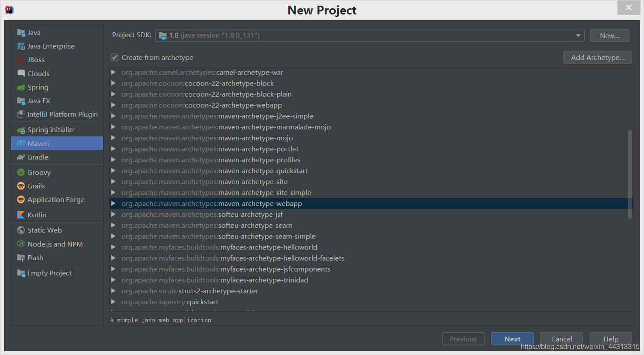Screen dimensions: 644x355
Task: Expand cocoon-22-archetype-block node
Action: click(114, 83)
